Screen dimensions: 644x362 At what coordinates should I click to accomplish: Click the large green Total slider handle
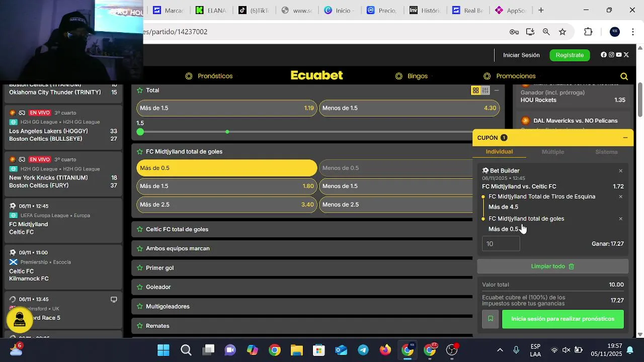point(140,132)
